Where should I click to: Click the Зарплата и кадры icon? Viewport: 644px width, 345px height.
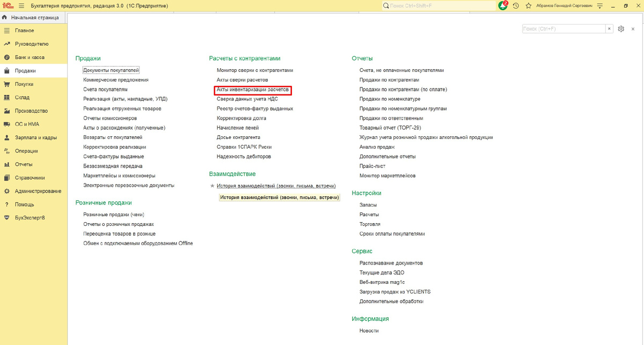coord(6,137)
